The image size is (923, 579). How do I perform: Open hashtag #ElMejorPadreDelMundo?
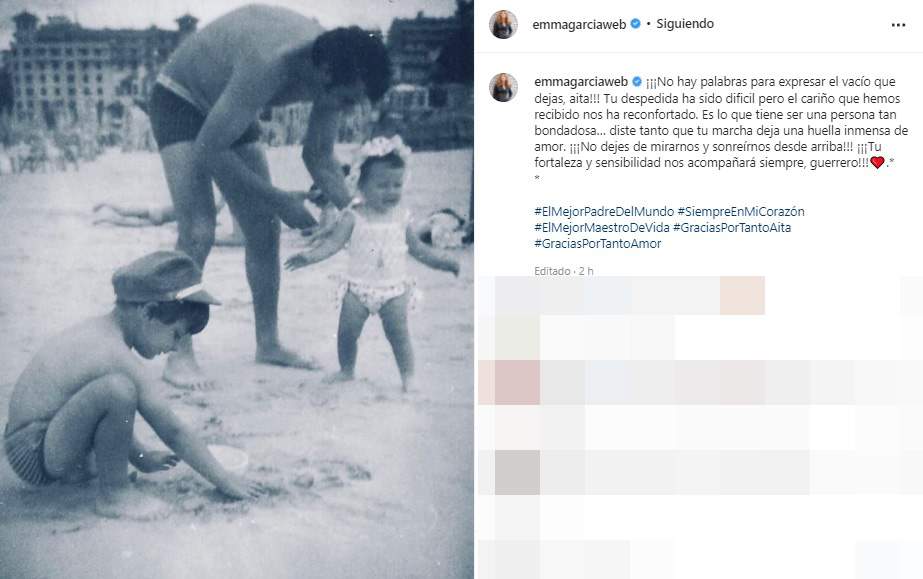(604, 211)
